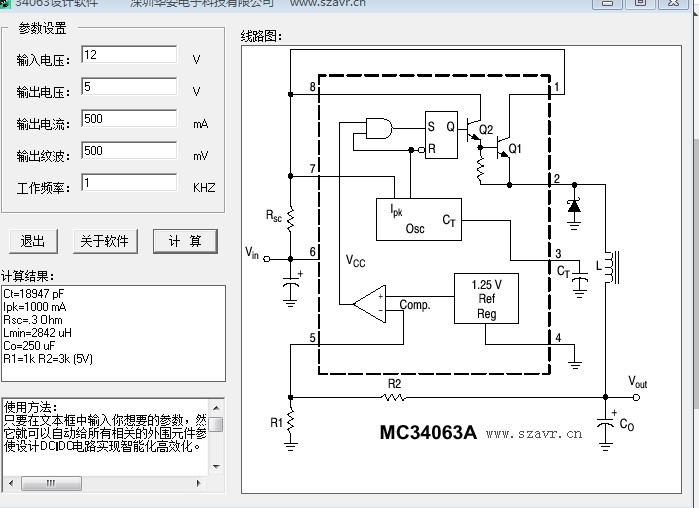
Task: Click the KHZ unit label
Action: click(204, 188)
